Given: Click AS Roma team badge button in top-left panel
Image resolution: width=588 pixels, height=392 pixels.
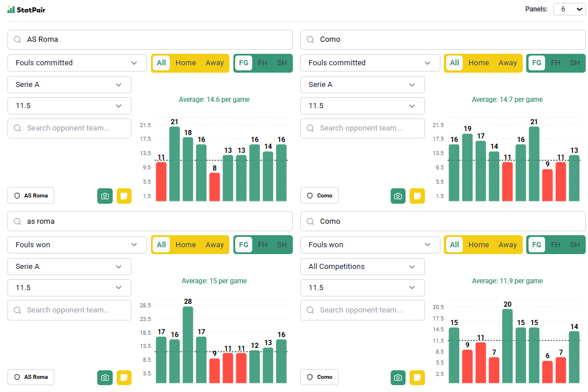Looking at the screenshot, I should [31, 196].
